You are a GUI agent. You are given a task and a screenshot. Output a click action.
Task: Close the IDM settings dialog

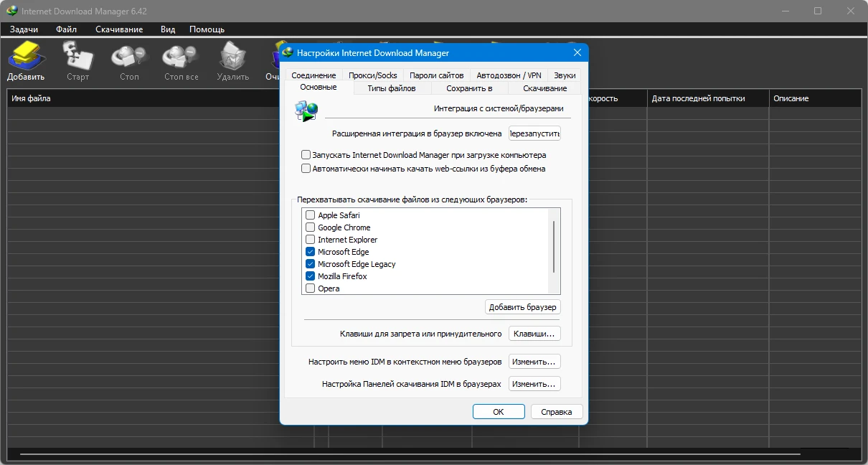click(577, 52)
